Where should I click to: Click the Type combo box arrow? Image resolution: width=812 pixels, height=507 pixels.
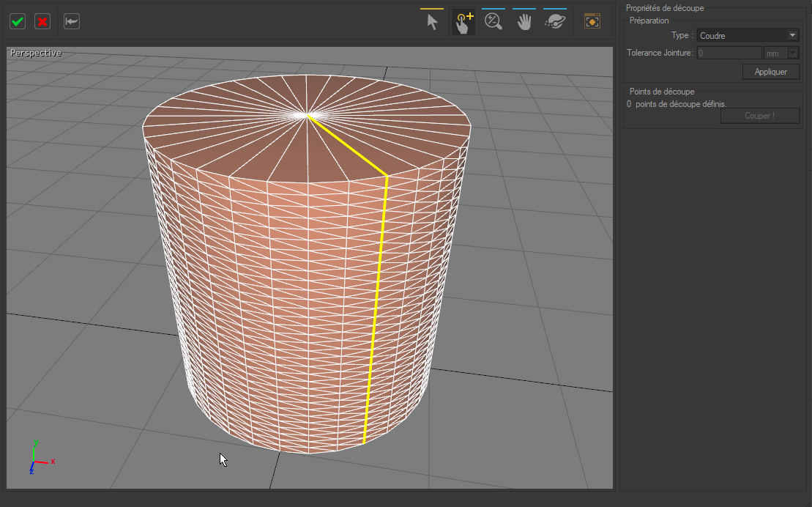point(792,35)
